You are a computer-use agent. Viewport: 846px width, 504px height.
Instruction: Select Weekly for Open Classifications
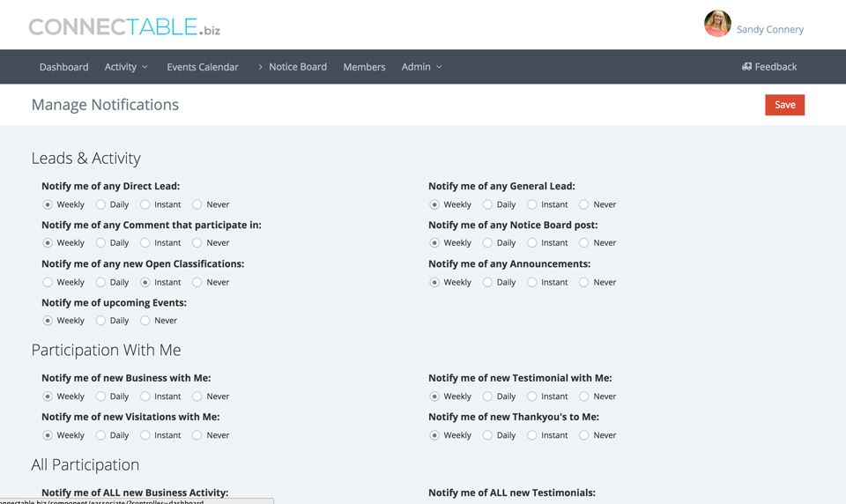point(48,282)
